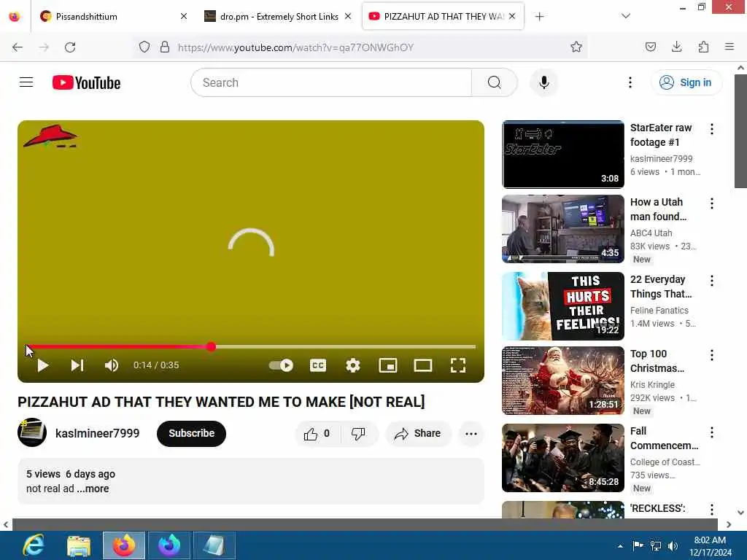This screenshot has width=747, height=560.
Task: Subscribe to kaslmineer7999
Action: (192, 433)
